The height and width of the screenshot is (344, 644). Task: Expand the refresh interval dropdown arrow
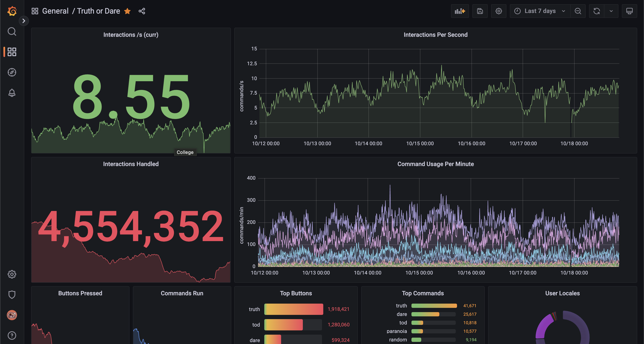(x=611, y=11)
